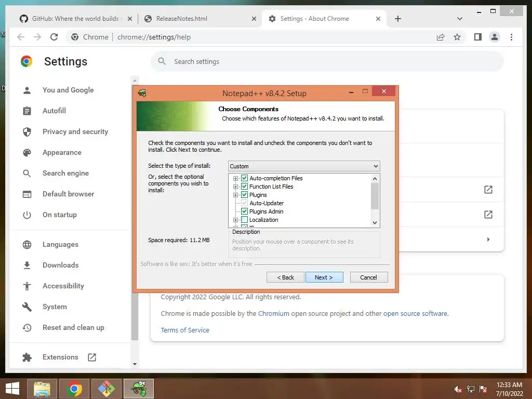This screenshot has width=532, height=399.
Task: Open File Explorer from taskbar
Action: [42, 389]
